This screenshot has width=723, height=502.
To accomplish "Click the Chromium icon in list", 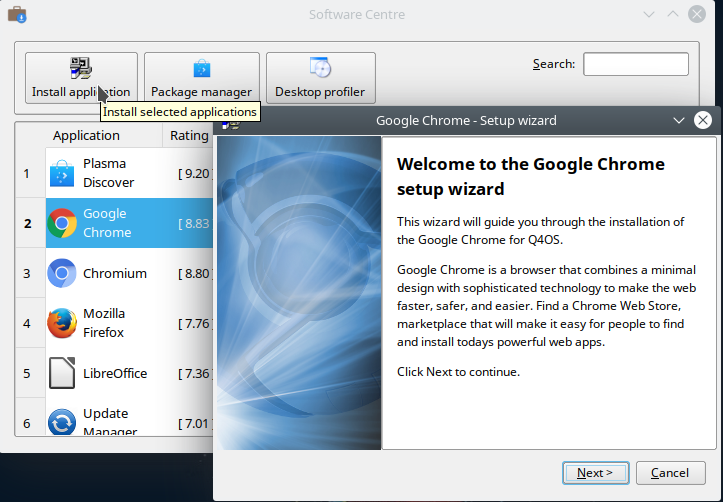I will (x=62, y=273).
